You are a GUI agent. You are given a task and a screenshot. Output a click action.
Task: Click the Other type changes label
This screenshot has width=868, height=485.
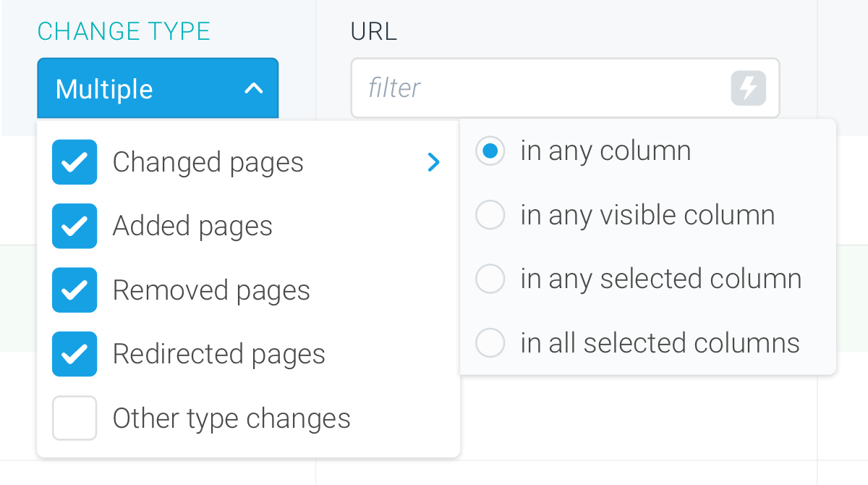(x=231, y=418)
